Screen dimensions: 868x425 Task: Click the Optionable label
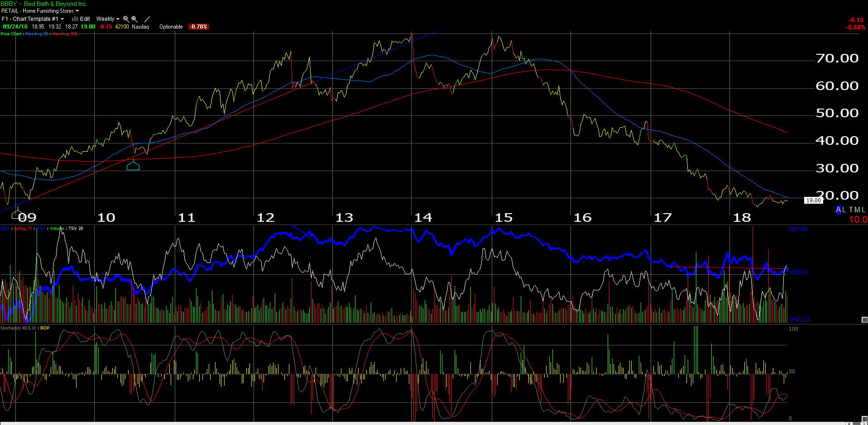pos(171,27)
